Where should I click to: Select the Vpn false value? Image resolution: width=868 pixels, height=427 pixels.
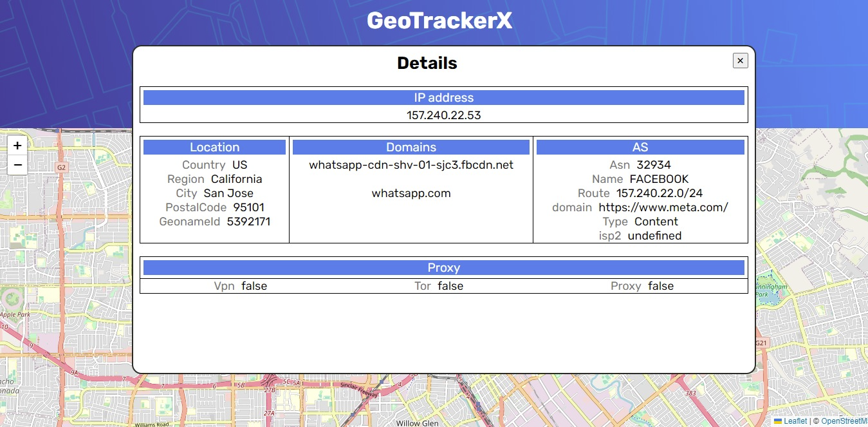[x=254, y=286]
